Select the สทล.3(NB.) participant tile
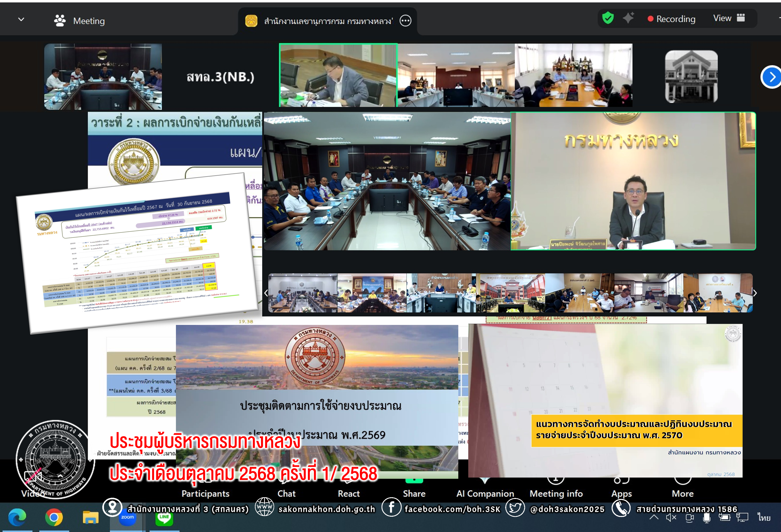The image size is (781, 532). [x=220, y=77]
